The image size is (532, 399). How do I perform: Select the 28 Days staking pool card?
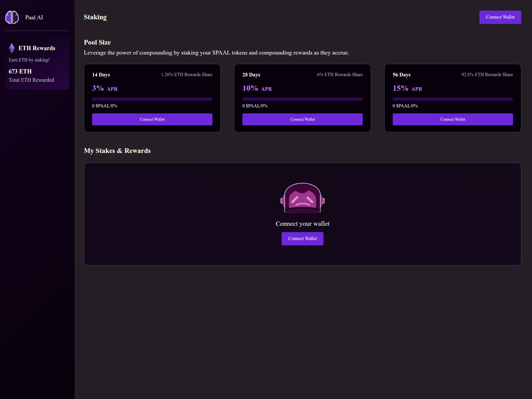tap(302, 98)
